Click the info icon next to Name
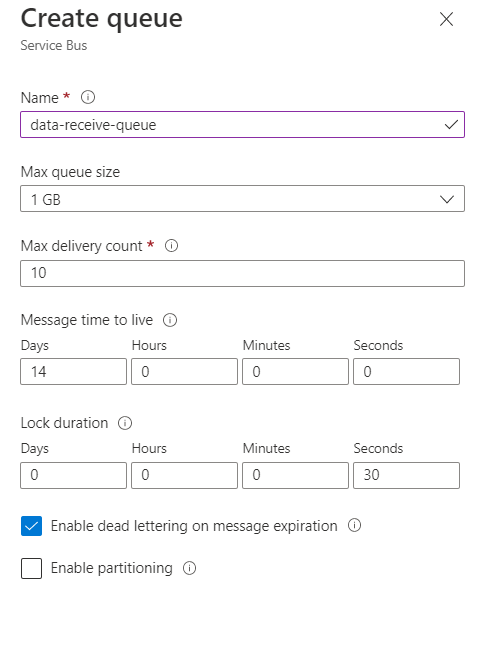Viewport: 481px width, 656px height. pyautogui.click(x=88, y=97)
